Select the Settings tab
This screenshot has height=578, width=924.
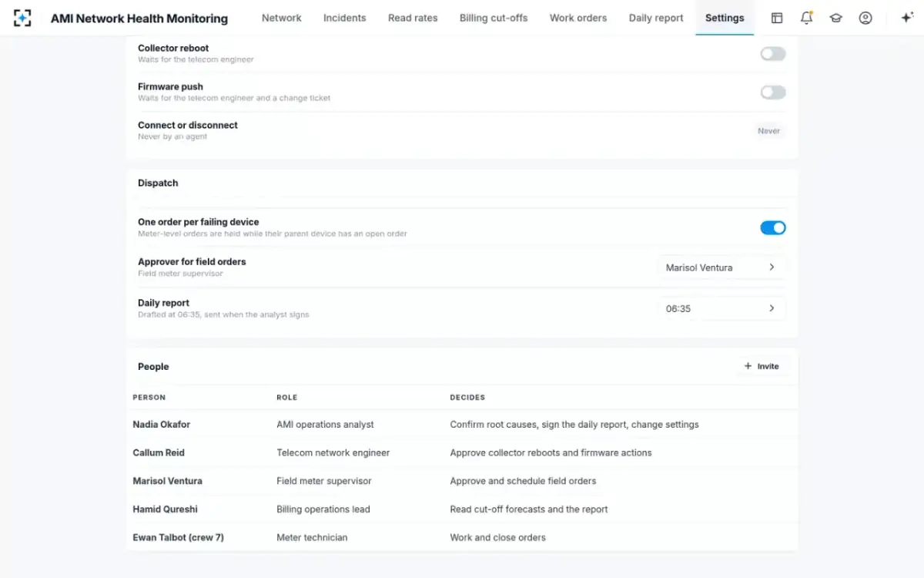[725, 18]
